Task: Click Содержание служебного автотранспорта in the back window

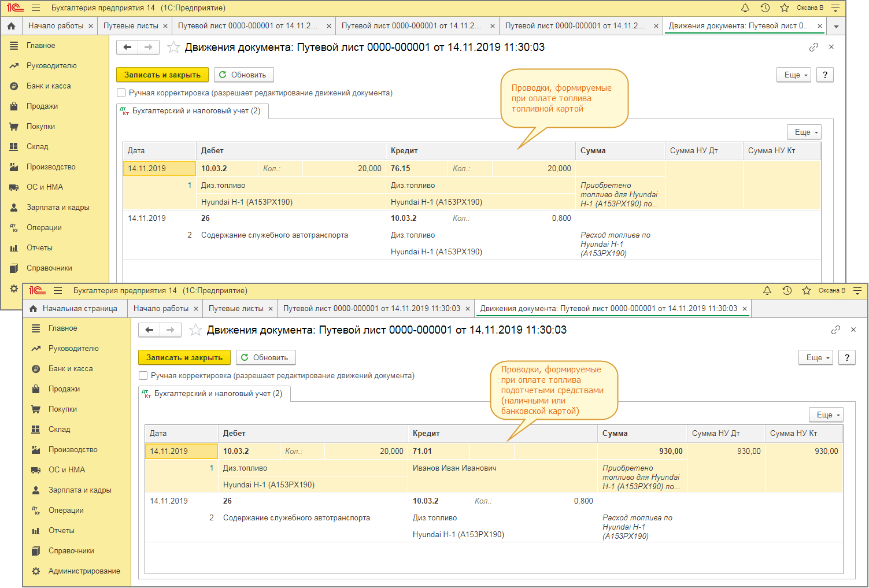Action: pyautogui.click(x=275, y=235)
